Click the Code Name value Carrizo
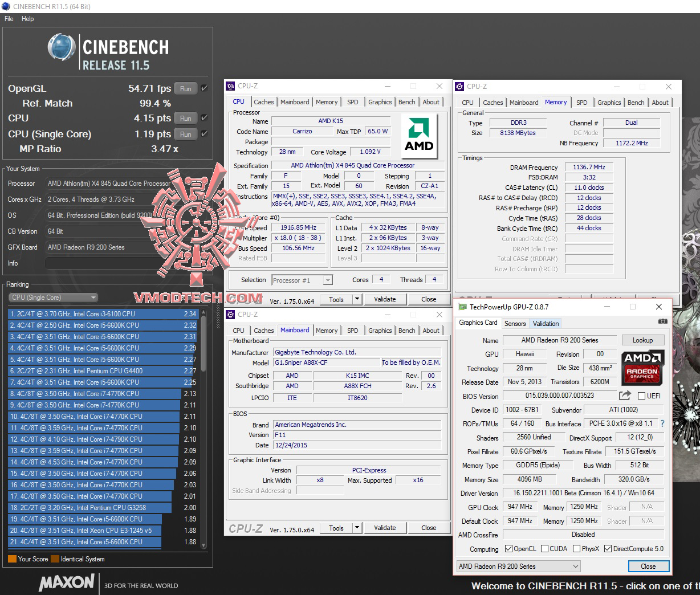 point(302,131)
